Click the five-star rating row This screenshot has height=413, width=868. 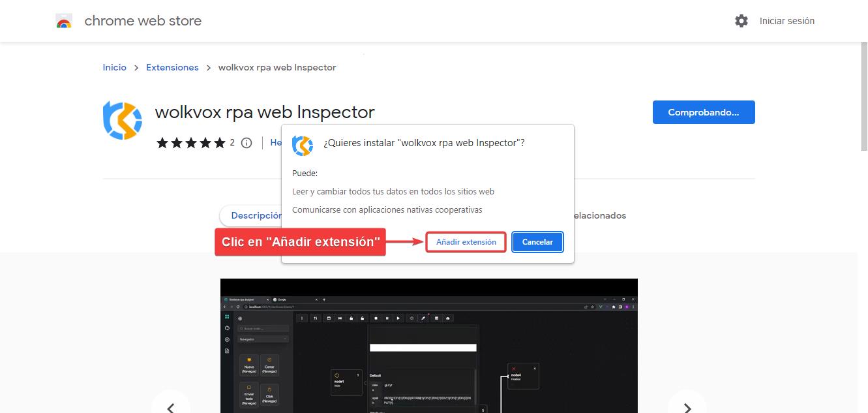pos(190,143)
